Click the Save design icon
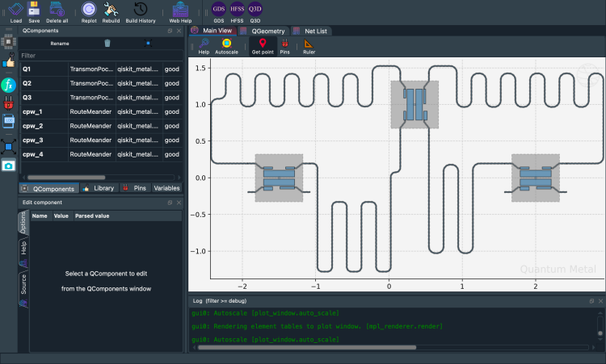The width and height of the screenshot is (606, 364). point(34,12)
